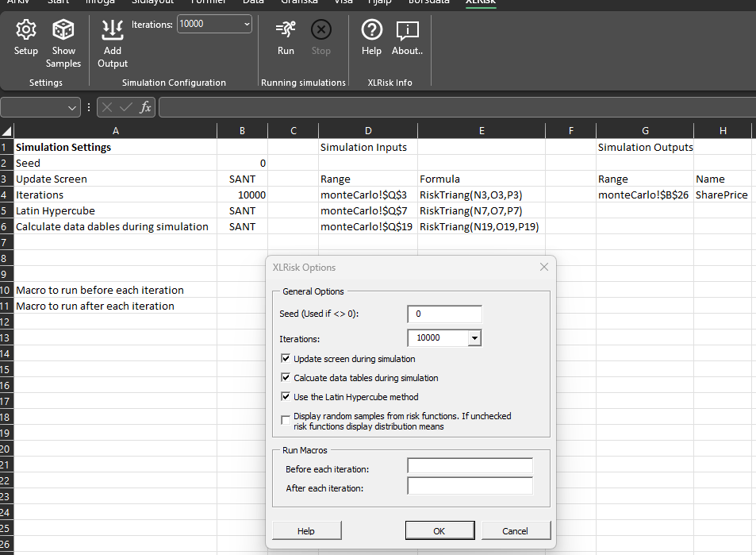Select the 'Simulation Outputs' cell
Screen dimensions: 756x555
645,147
